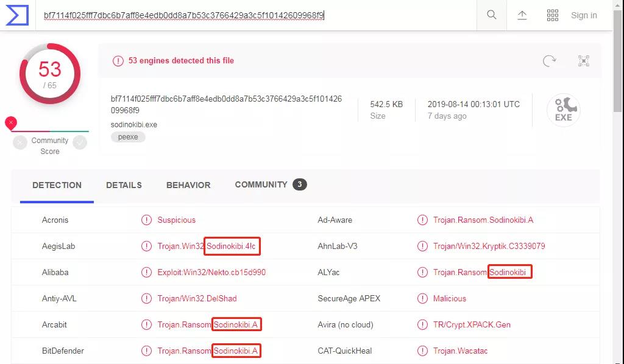
Task: Click the red community score marker
Action: (x=11, y=123)
